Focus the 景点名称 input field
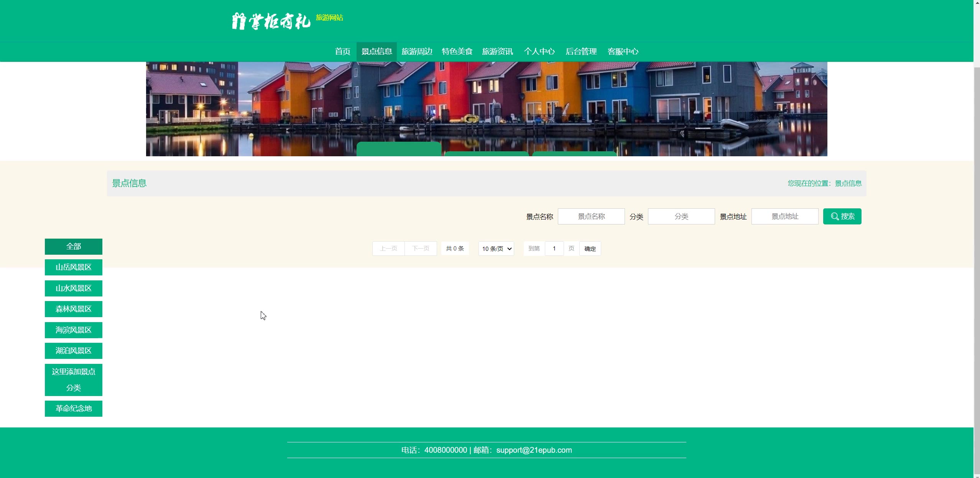 pos(591,216)
